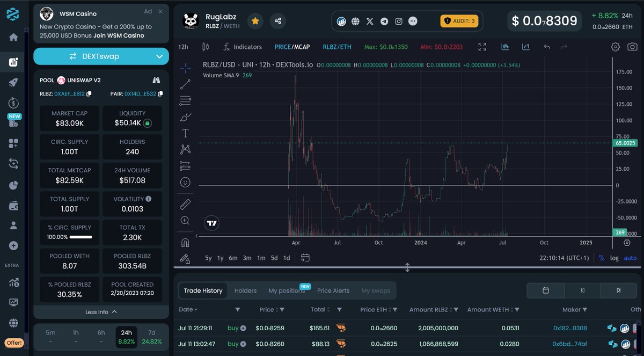Viewport: 644px width, 356px height.
Task: Enter fullscreen chart mode
Action: click(x=482, y=47)
